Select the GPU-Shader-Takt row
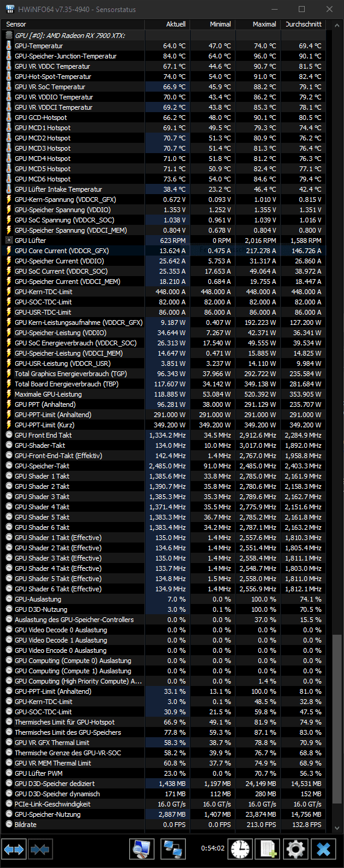344x868 pixels. point(164,445)
